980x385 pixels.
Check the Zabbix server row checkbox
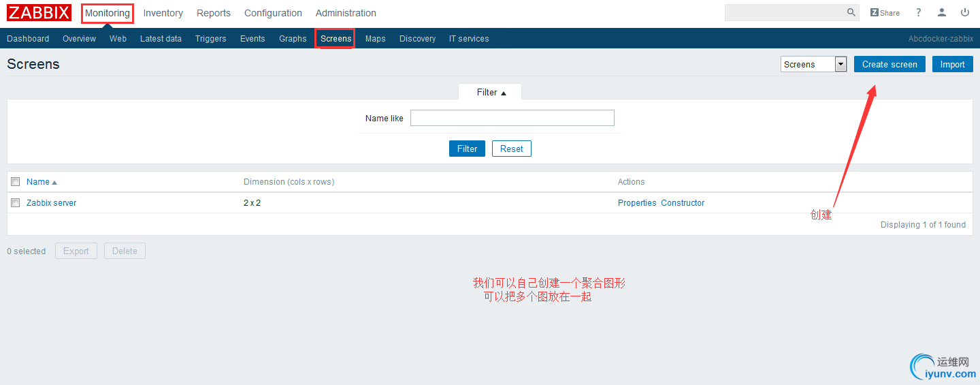tap(15, 203)
